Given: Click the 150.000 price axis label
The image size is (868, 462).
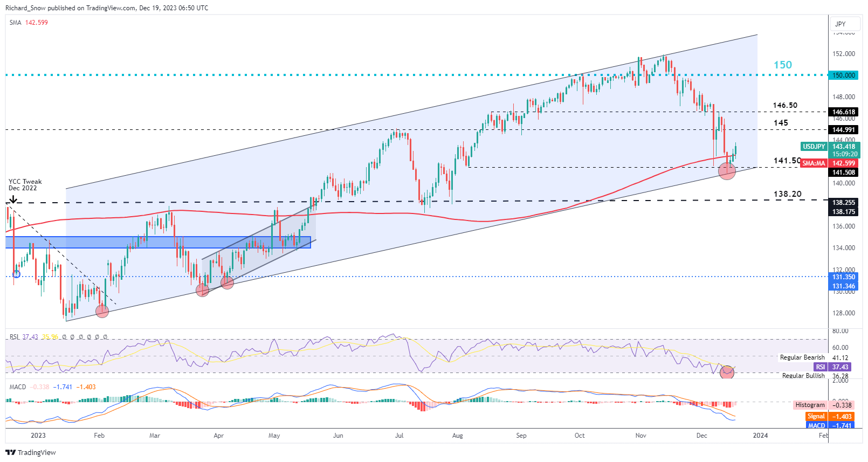Looking at the screenshot, I should 844,75.
